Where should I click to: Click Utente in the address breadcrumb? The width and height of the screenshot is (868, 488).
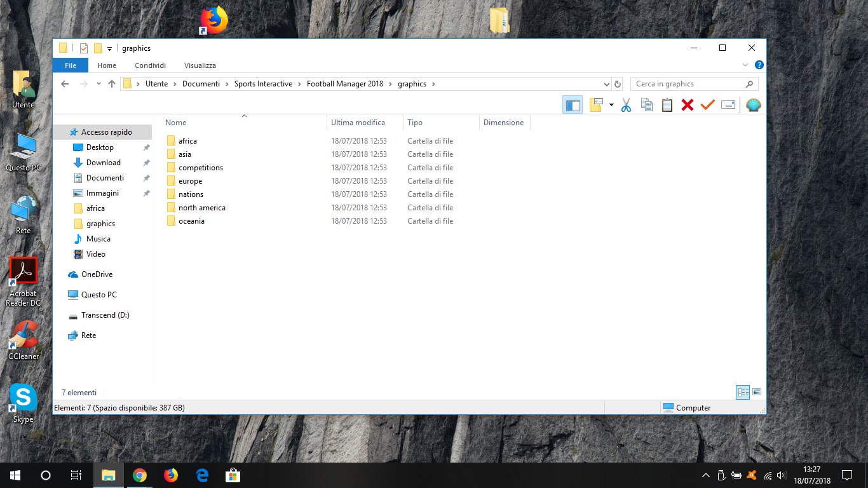[157, 84]
